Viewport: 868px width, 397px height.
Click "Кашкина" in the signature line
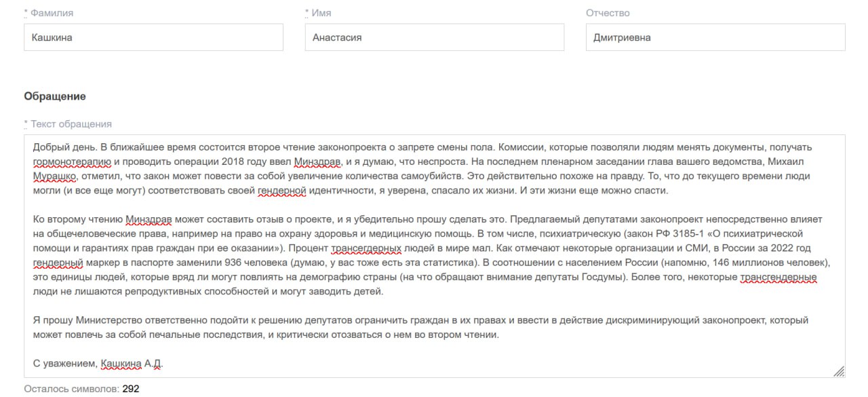[121, 364]
